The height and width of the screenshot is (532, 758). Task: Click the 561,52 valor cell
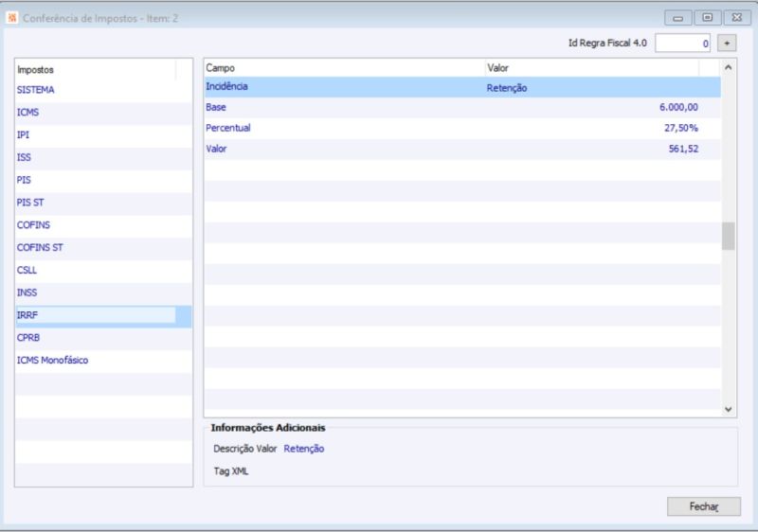(x=683, y=149)
